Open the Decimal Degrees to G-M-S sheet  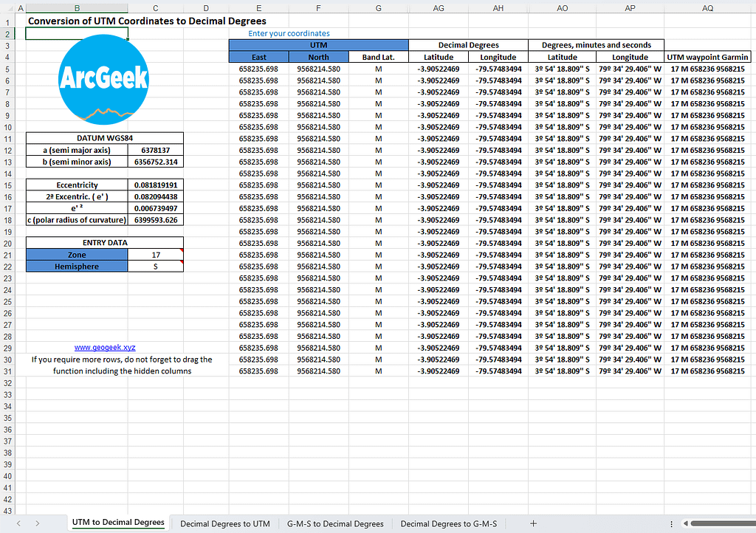pos(448,523)
